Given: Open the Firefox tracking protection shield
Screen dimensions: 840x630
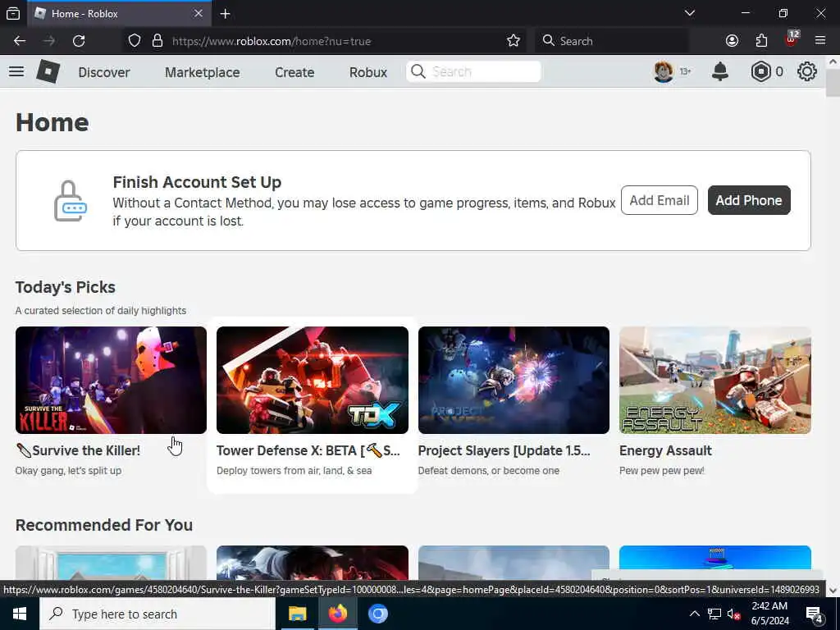Looking at the screenshot, I should click(135, 41).
